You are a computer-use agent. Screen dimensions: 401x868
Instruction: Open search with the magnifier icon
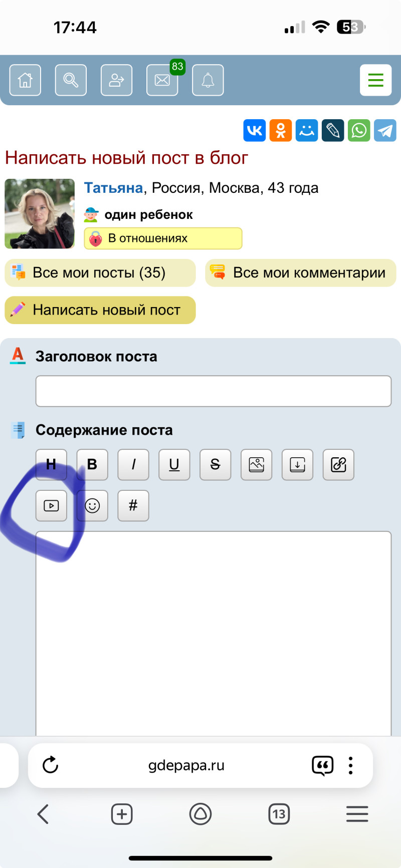pyautogui.click(x=71, y=80)
